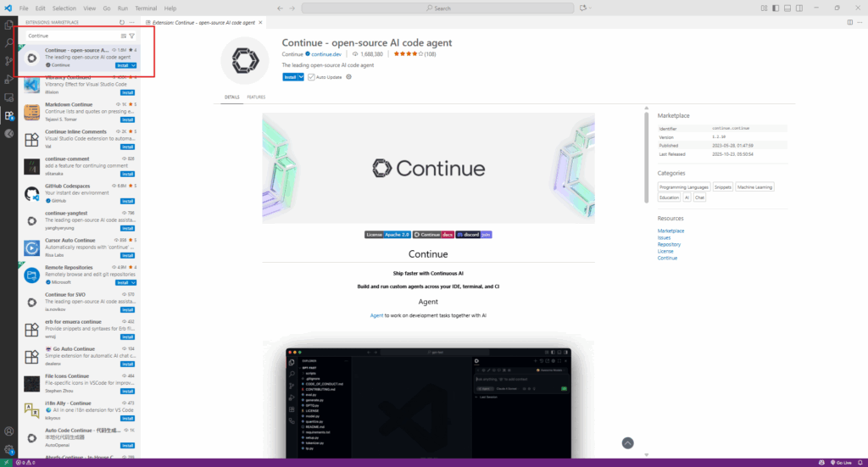Click the notifications bell in status bar
Image resolution: width=868 pixels, height=467 pixels.
(x=860, y=463)
